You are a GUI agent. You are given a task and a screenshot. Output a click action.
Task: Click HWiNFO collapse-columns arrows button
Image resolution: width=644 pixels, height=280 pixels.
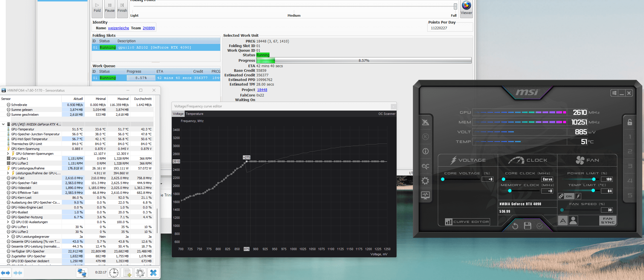point(18,273)
